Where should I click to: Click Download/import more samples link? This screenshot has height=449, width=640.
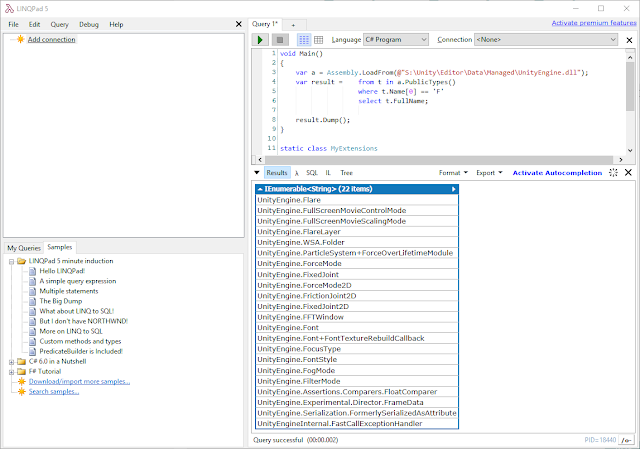coord(79,382)
